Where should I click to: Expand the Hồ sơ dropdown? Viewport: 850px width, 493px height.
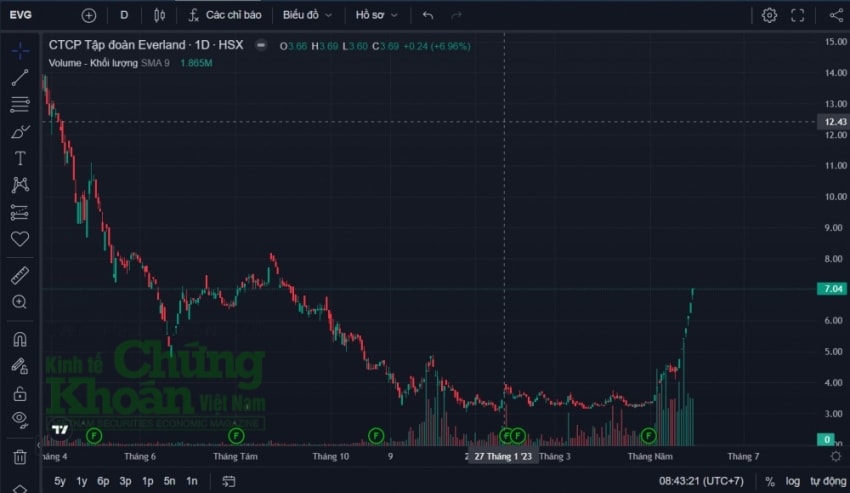click(x=377, y=15)
